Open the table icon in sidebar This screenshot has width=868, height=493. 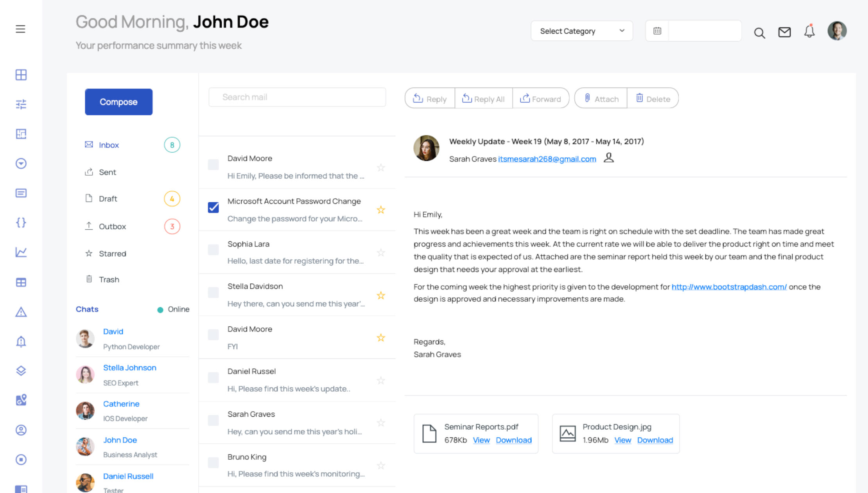tap(21, 282)
